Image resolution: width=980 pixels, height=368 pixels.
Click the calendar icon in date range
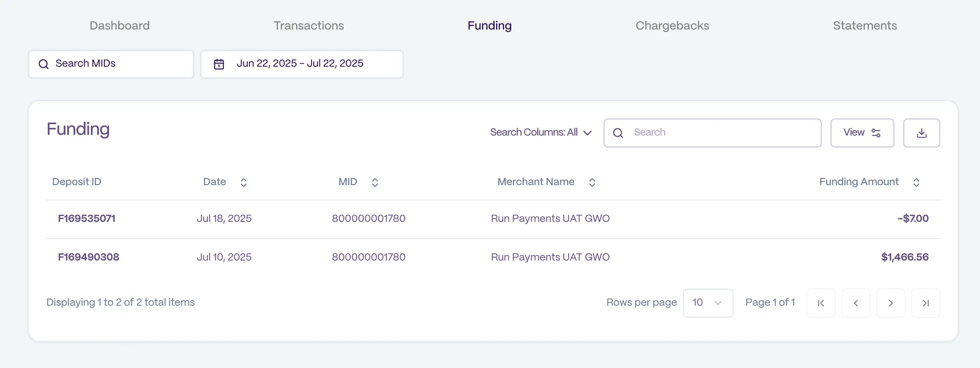tap(219, 64)
